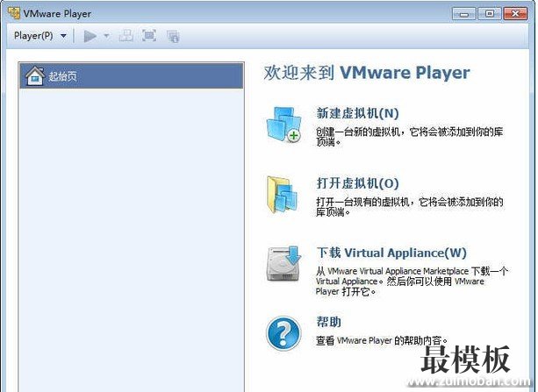Click the 欢迎来到 VMware Player heading
The height and width of the screenshot is (392, 538).
(x=367, y=73)
